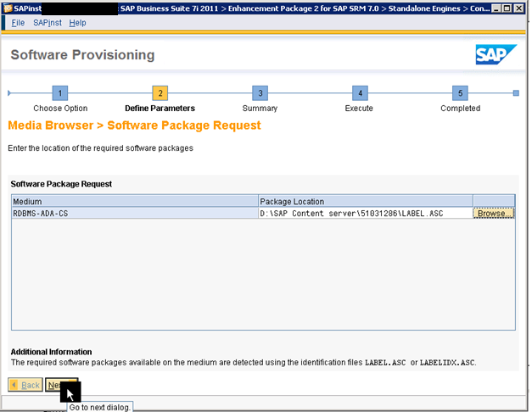Image resolution: width=532 pixels, height=412 pixels.
Task: Close the SAPinst window
Action: pyautogui.click(x=518, y=8)
